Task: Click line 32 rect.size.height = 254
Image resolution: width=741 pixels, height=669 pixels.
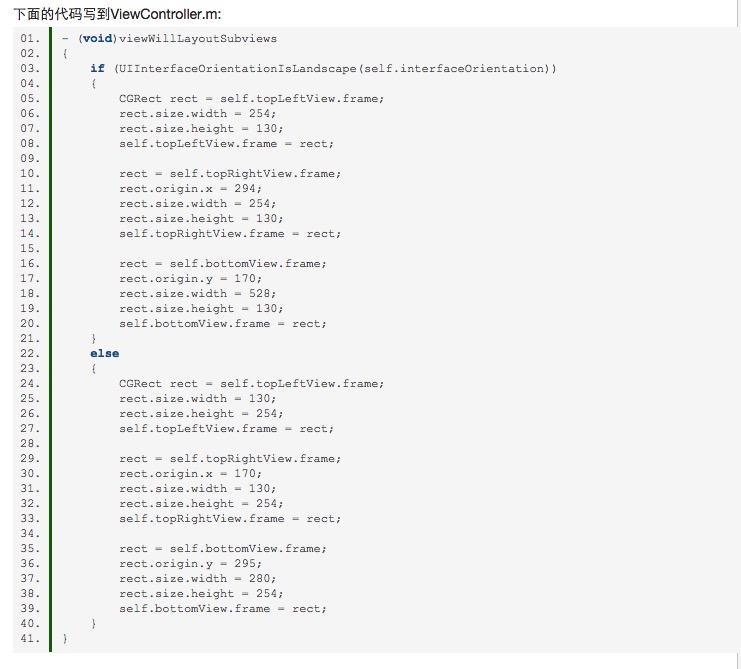Action: pos(201,504)
